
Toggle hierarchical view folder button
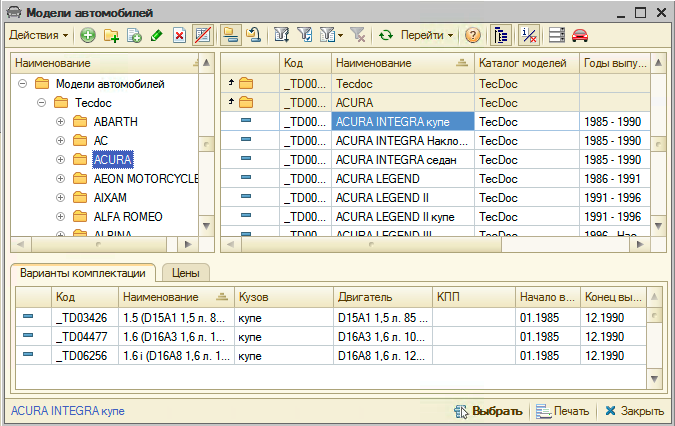point(230,35)
